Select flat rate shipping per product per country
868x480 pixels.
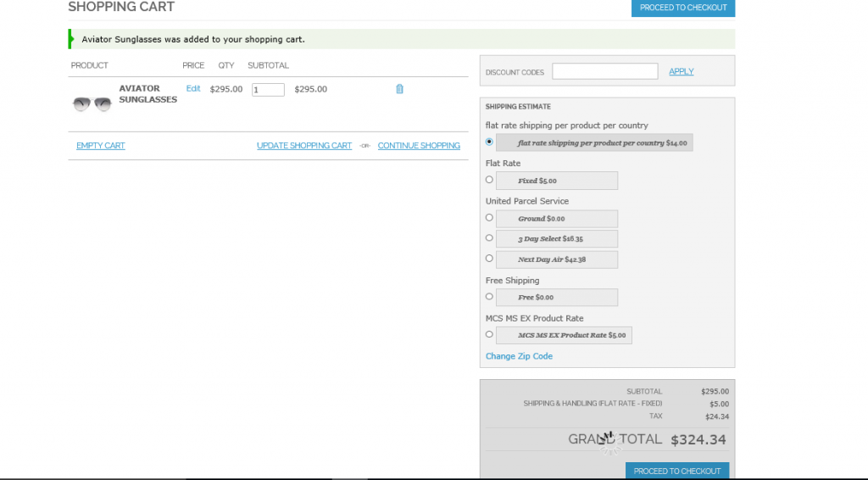489,142
